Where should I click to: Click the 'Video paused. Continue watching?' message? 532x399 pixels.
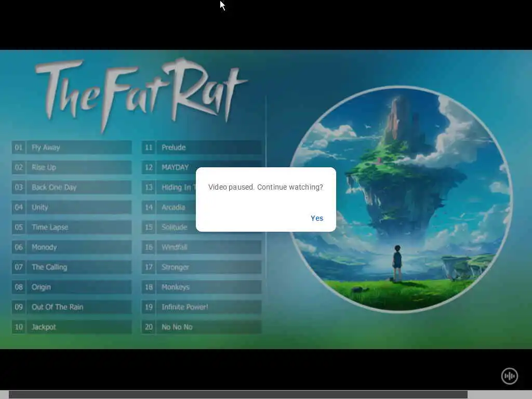pyautogui.click(x=265, y=187)
